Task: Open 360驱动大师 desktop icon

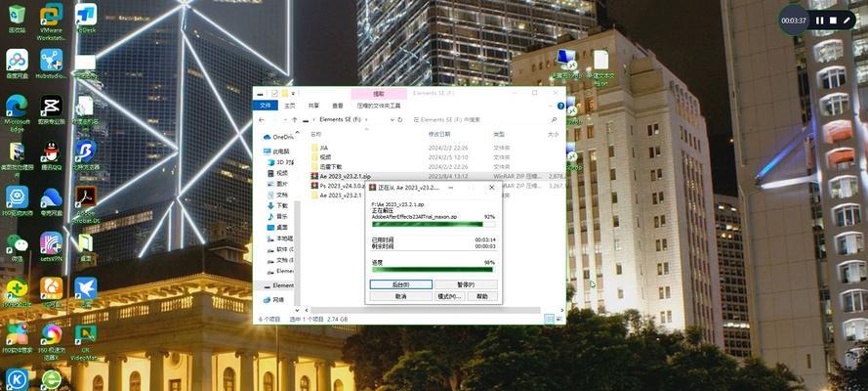Action: point(17,201)
